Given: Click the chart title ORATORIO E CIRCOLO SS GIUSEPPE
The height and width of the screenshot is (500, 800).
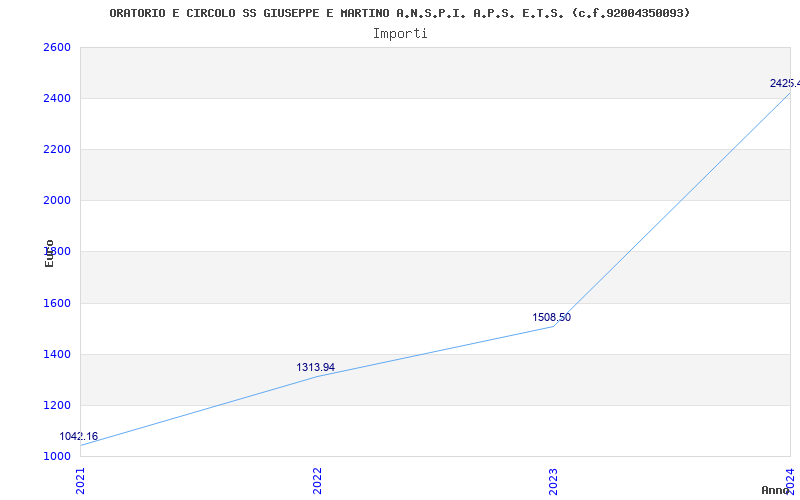Looking at the screenshot, I should (399, 13).
